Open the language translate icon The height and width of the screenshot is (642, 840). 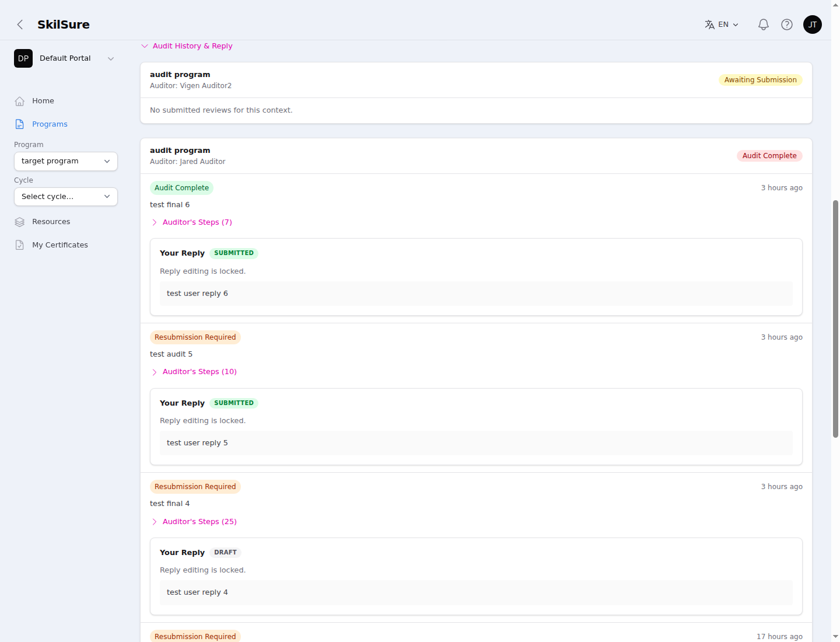coord(709,25)
